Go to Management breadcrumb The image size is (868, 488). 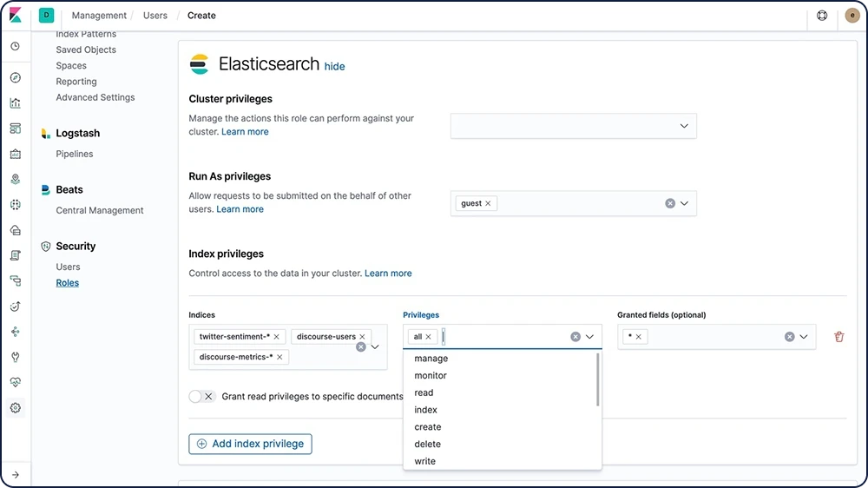(99, 16)
